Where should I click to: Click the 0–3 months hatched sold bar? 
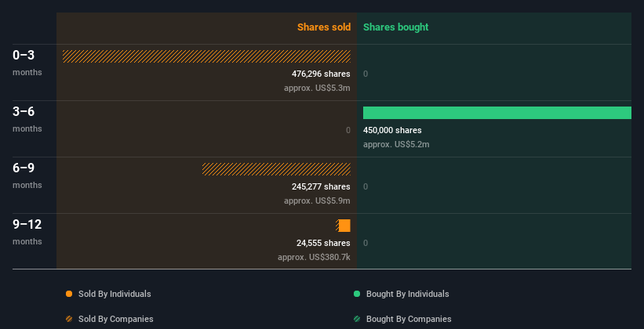click(x=206, y=56)
